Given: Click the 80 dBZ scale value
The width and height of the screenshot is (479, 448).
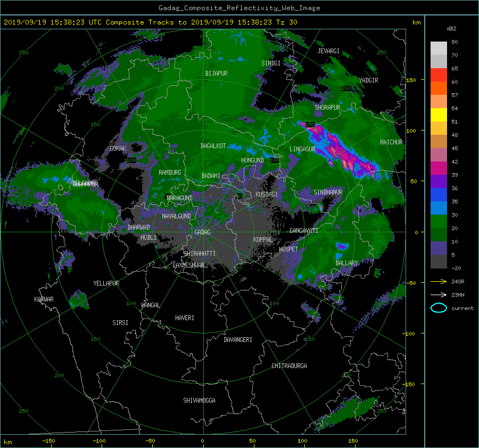Looking at the screenshot, I should (455, 42).
